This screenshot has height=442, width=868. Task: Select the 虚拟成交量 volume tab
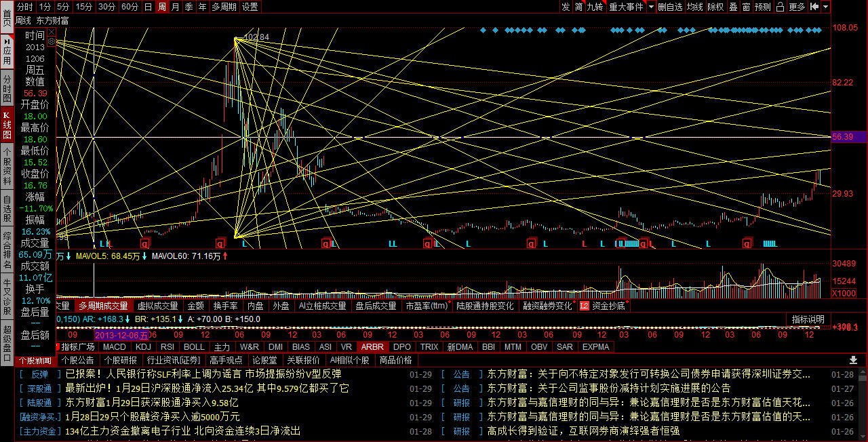tap(157, 306)
